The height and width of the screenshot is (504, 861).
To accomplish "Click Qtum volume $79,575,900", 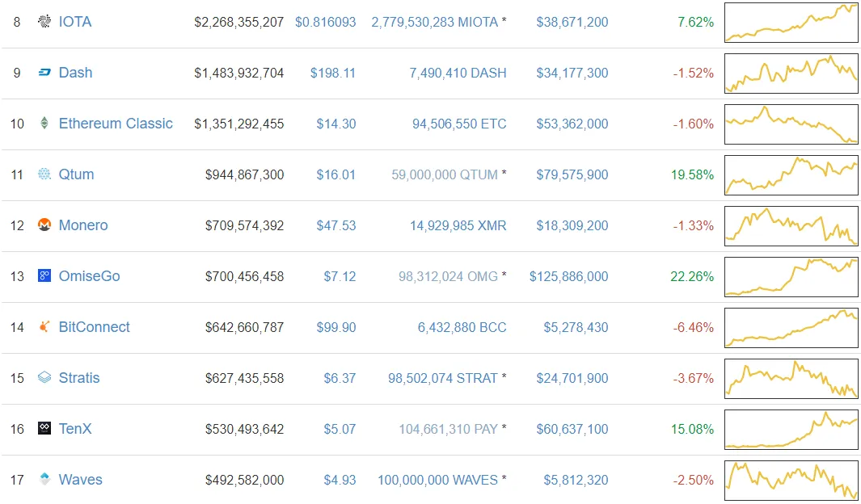I will 572,174.
